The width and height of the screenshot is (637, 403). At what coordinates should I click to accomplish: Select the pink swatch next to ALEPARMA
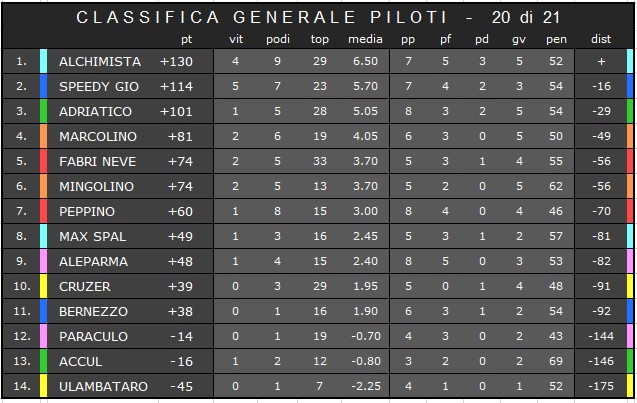tap(43, 261)
